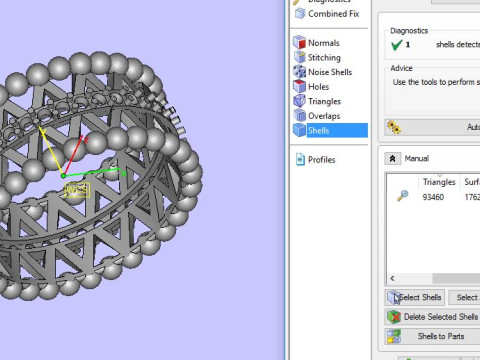Open the Triangles fix page
The height and width of the screenshot is (360, 480).
[x=324, y=101]
